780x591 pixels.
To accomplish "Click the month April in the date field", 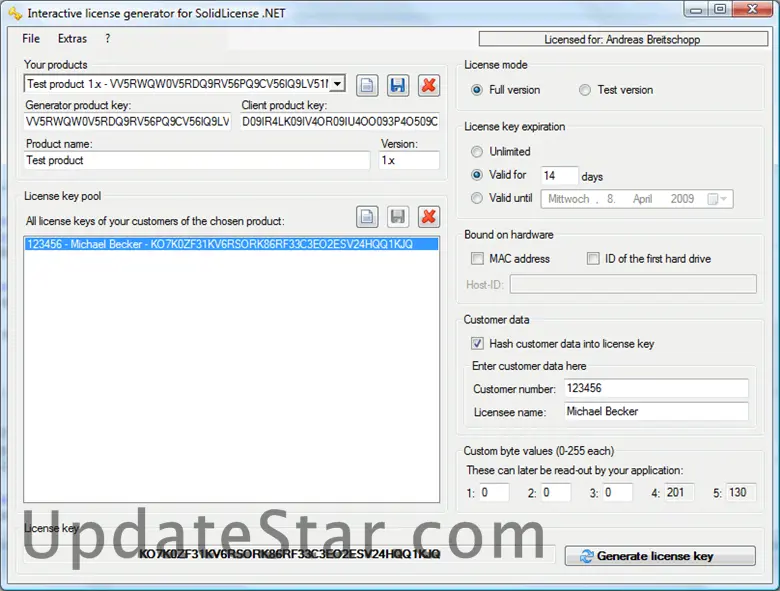I will tap(642, 199).
